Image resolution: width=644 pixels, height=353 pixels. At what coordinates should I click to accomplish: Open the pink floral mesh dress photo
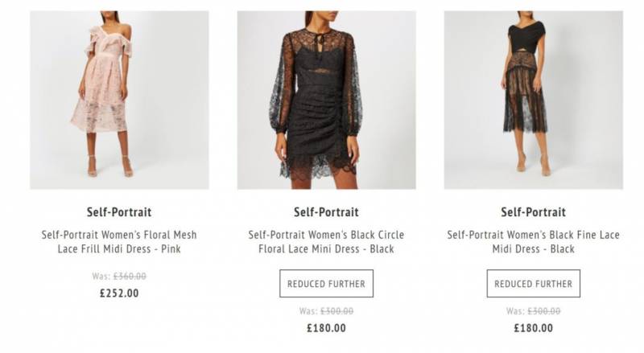(x=119, y=100)
